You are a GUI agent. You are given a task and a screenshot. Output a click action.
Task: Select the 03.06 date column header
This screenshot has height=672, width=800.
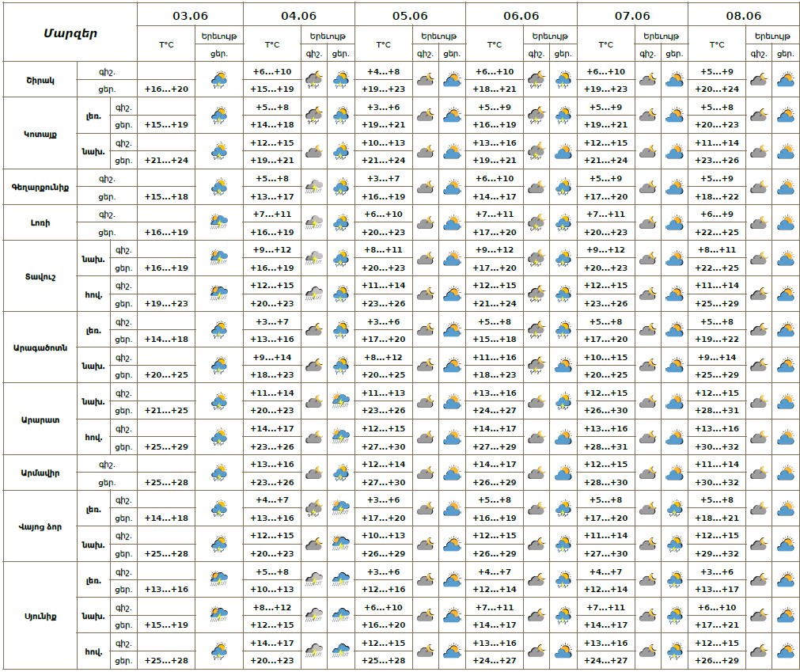(x=190, y=15)
